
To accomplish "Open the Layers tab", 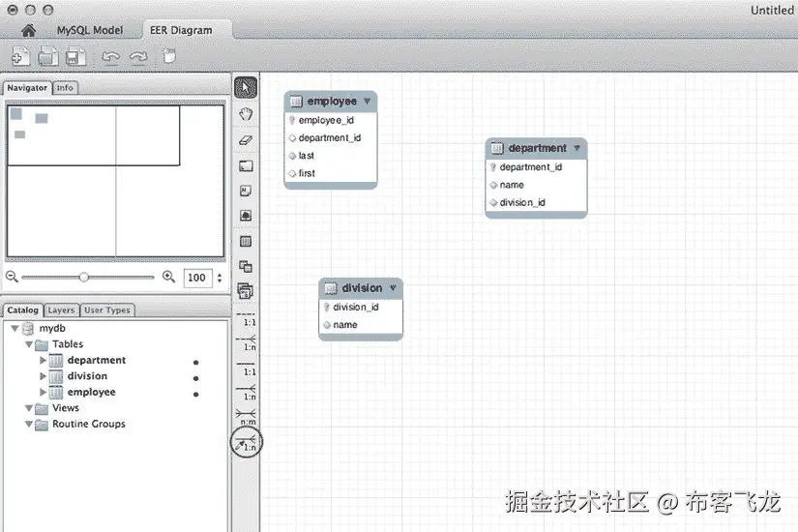I will click(61, 310).
